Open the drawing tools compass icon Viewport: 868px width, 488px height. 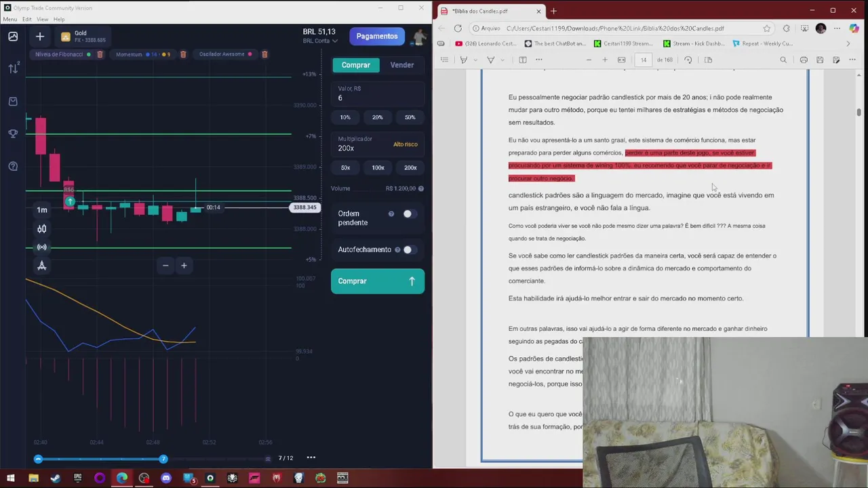[x=42, y=266]
